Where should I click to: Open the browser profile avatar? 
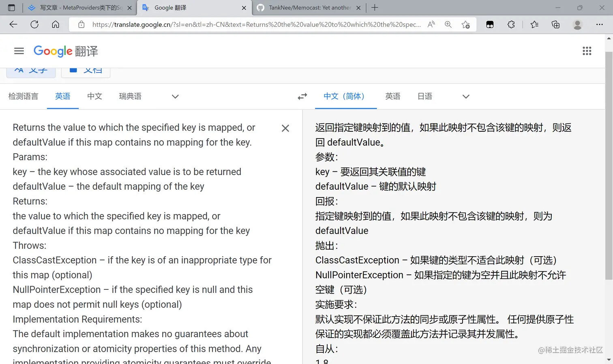(577, 24)
